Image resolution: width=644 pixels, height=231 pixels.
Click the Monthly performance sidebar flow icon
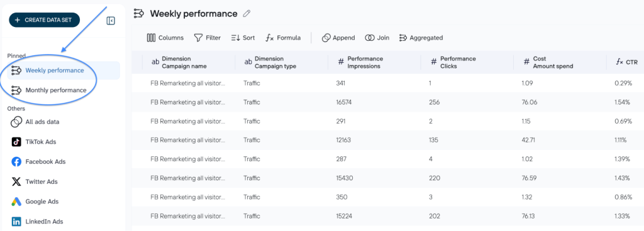point(16,90)
